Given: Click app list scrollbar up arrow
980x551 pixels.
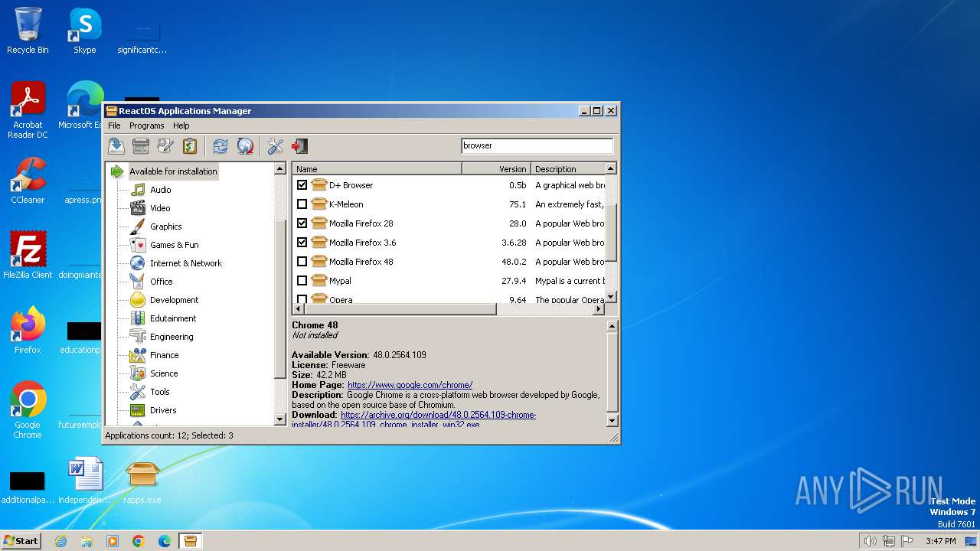Looking at the screenshot, I should tap(610, 169).
